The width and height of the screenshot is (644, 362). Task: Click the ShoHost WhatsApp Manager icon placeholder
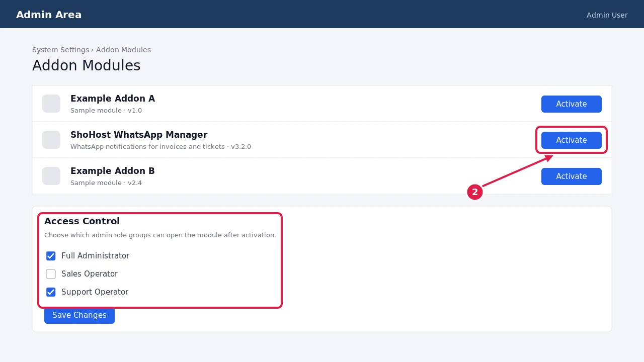coord(51,140)
